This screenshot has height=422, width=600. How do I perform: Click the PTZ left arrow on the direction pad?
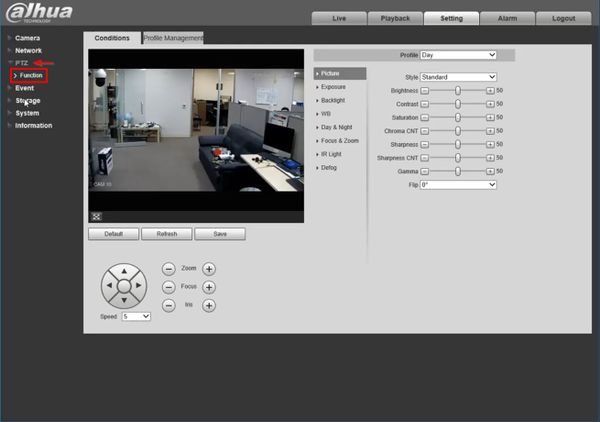click(109, 285)
